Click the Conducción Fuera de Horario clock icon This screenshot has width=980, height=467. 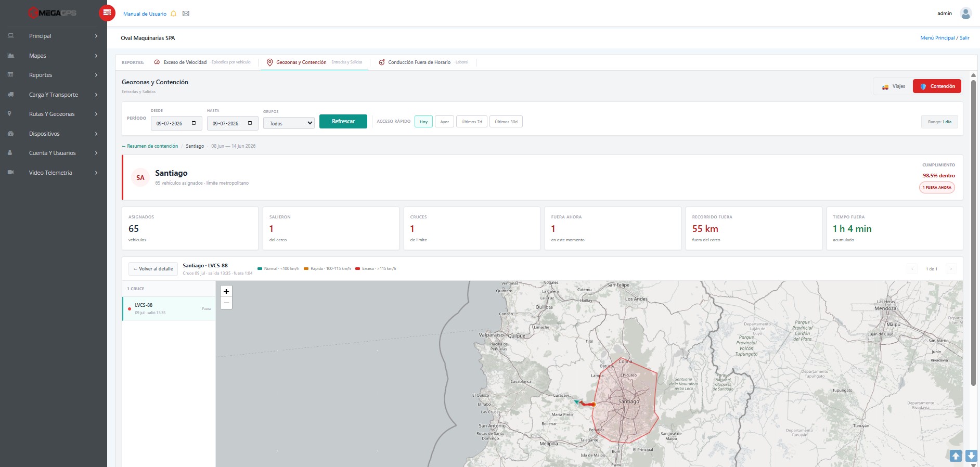(382, 62)
